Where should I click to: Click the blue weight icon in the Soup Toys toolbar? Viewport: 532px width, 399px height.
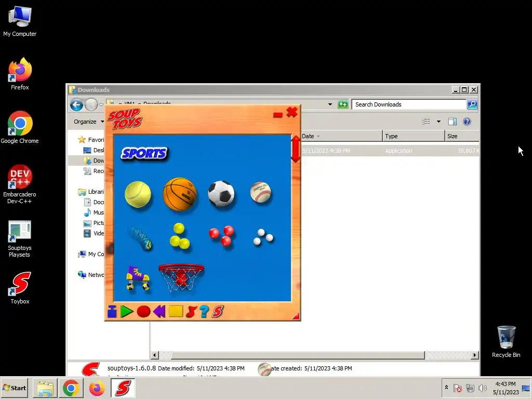(112, 312)
